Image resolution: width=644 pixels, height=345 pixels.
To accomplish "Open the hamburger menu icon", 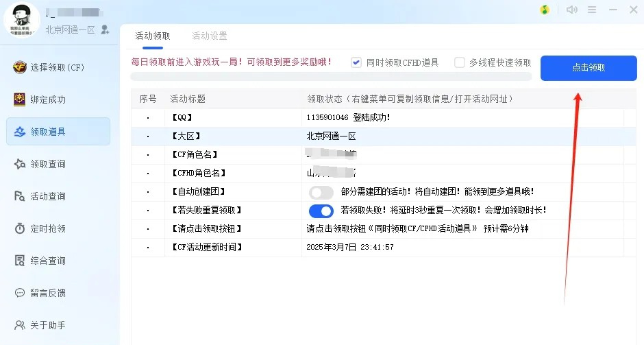I will pos(592,10).
